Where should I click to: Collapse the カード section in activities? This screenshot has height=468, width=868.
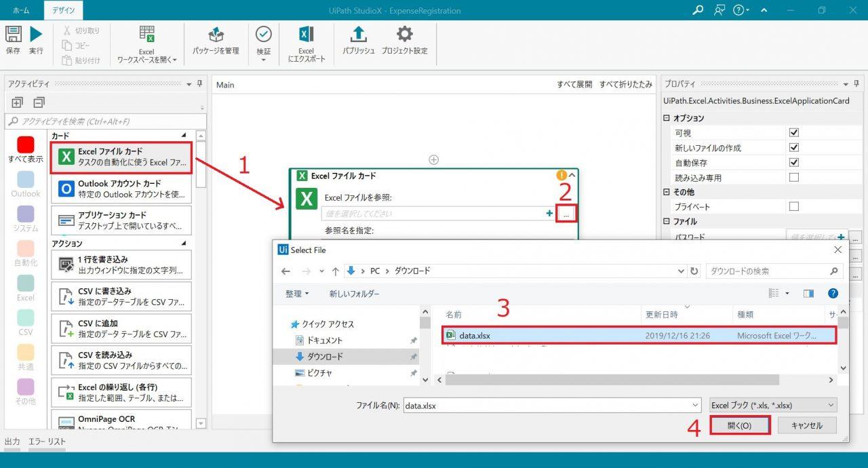tap(184, 136)
